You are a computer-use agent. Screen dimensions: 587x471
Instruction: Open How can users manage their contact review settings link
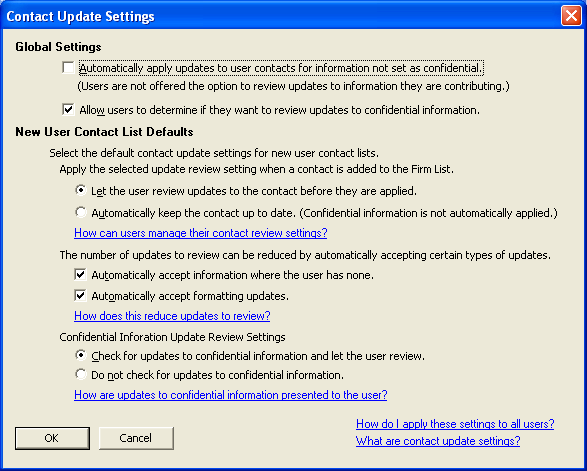(x=201, y=233)
